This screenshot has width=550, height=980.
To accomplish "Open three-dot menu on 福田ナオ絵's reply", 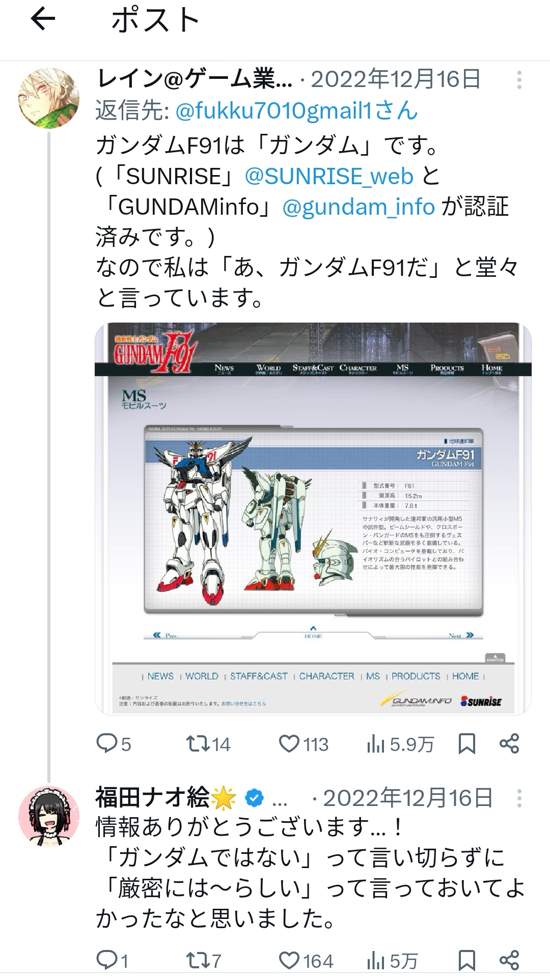I will coord(519,798).
